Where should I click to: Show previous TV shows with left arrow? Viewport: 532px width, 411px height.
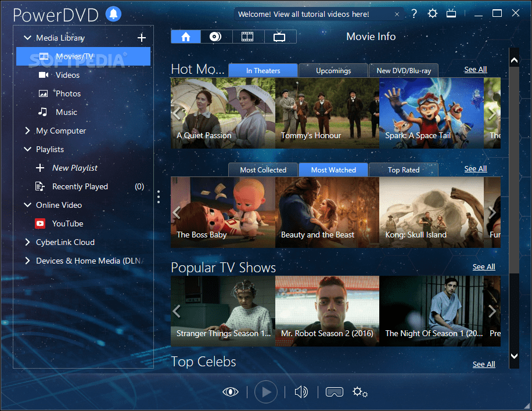(x=177, y=311)
